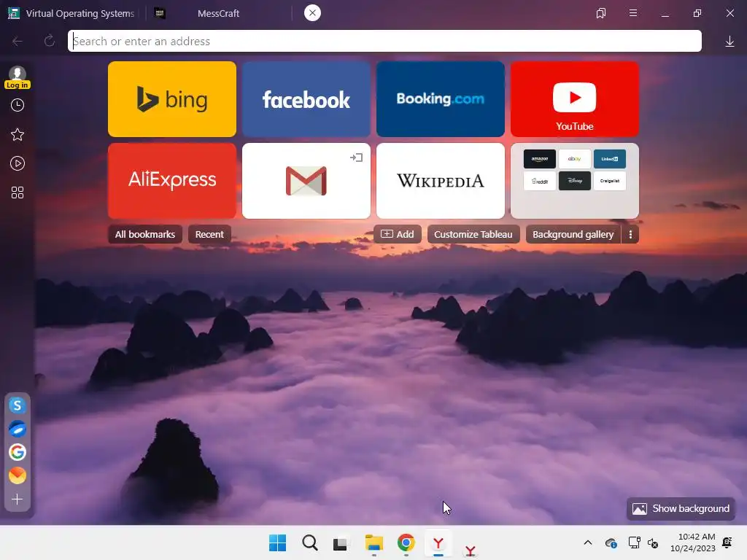The width and height of the screenshot is (747, 560).
Task: Click All bookmarks button
Action: click(x=145, y=234)
